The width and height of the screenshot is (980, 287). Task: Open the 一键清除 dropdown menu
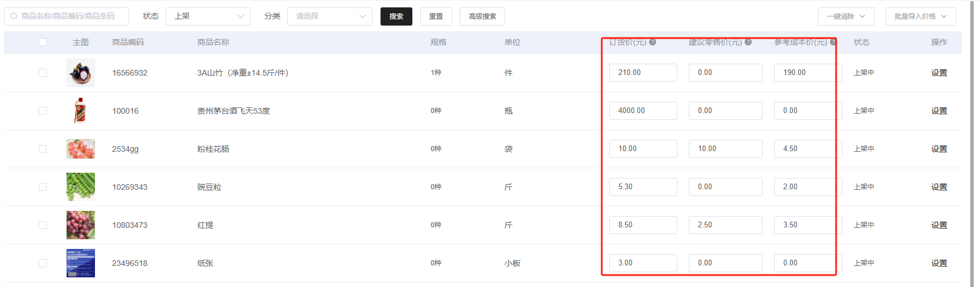846,16
